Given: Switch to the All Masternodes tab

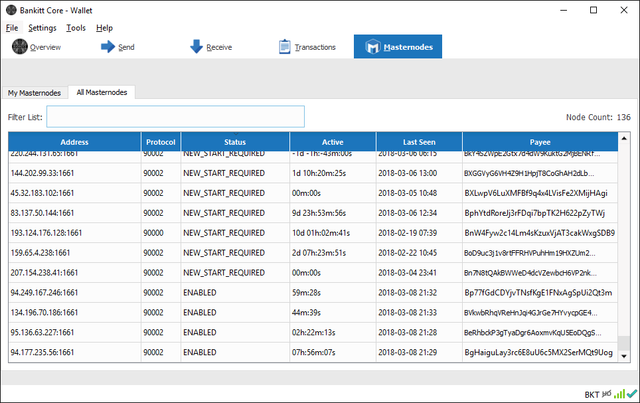Looking at the screenshot, I should coord(102,92).
